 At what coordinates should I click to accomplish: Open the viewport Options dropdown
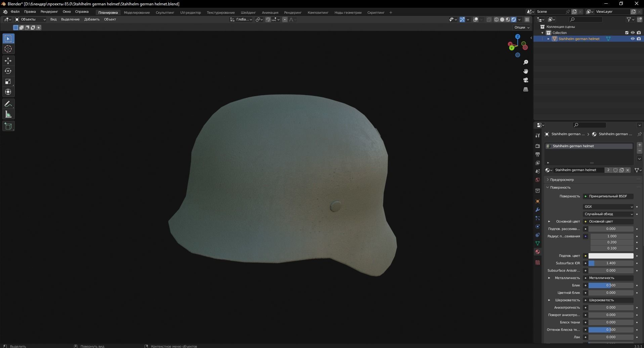tap(522, 27)
